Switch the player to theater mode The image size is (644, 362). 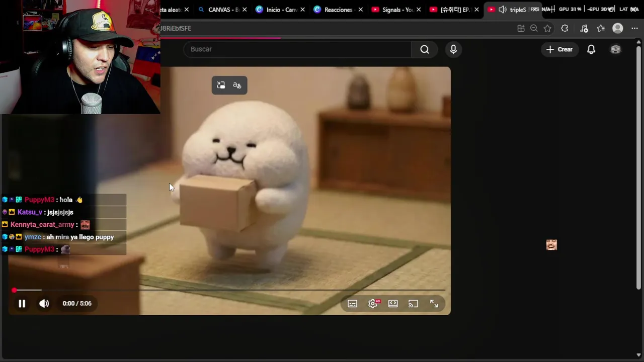(393, 304)
